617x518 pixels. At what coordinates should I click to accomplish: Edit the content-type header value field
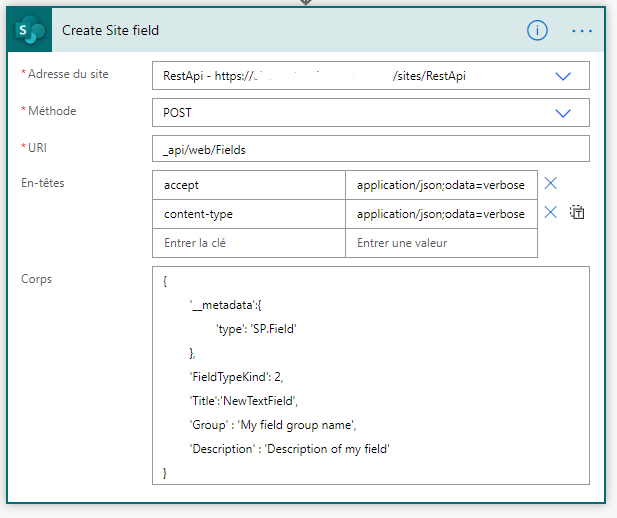(441, 214)
